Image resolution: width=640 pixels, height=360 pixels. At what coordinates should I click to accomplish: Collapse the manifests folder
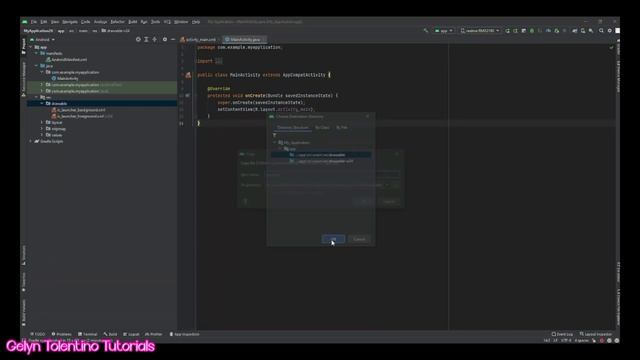(36, 53)
